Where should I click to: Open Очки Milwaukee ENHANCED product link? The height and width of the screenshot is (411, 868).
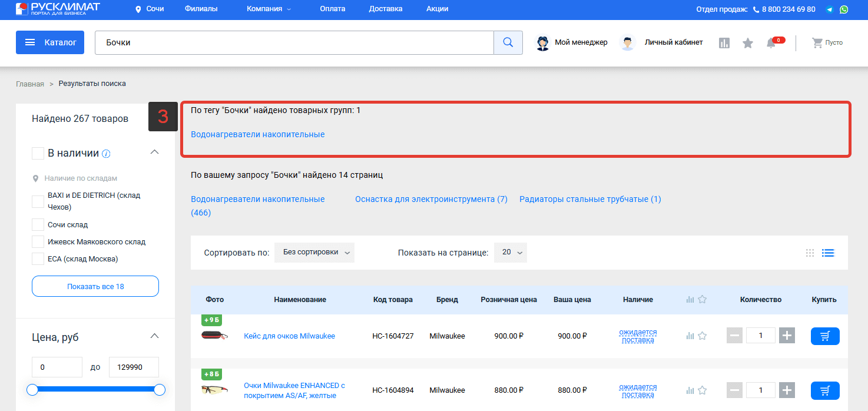(x=294, y=390)
